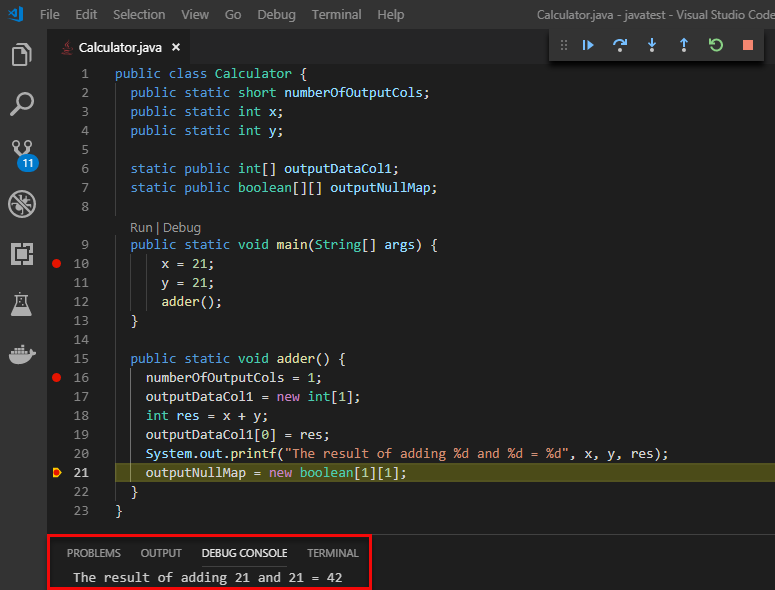This screenshot has height=590, width=775.
Task: Stop debugging with red square
Action: point(748,45)
